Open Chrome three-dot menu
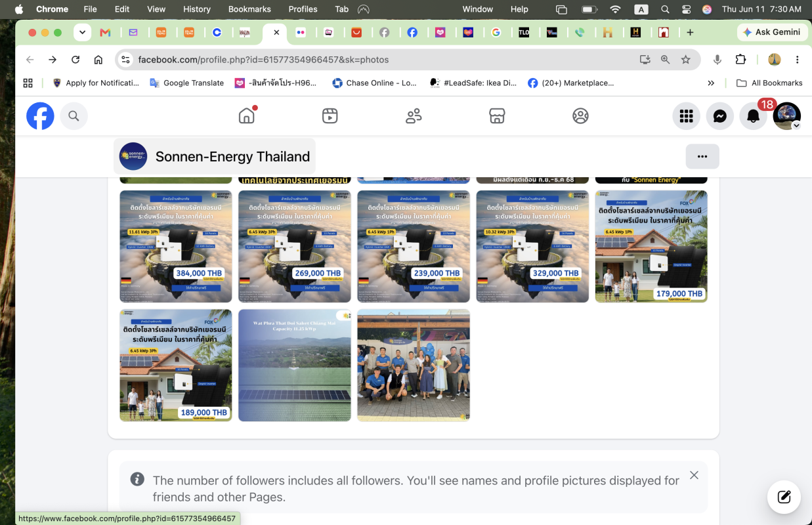Image resolution: width=812 pixels, height=525 pixels. tap(798, 60)
